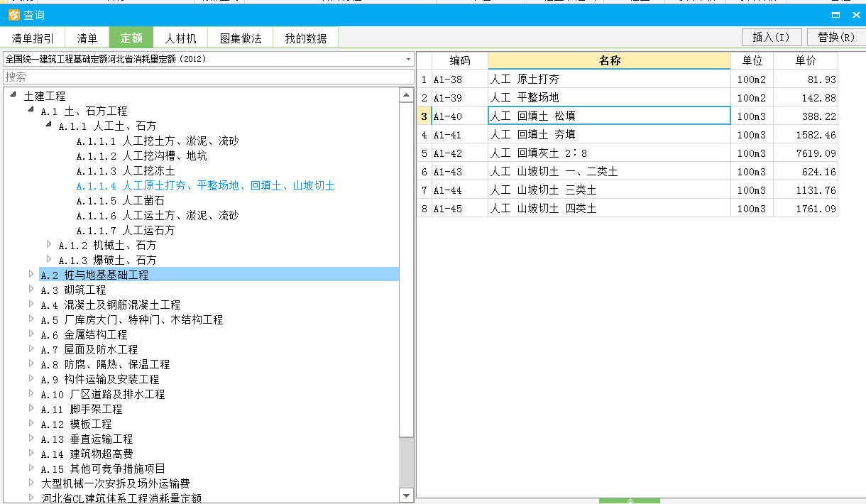Select A.1.1.7 人工运石方
Image resolution: width=866 pixels, height=504 pixels.
point(126,230)
